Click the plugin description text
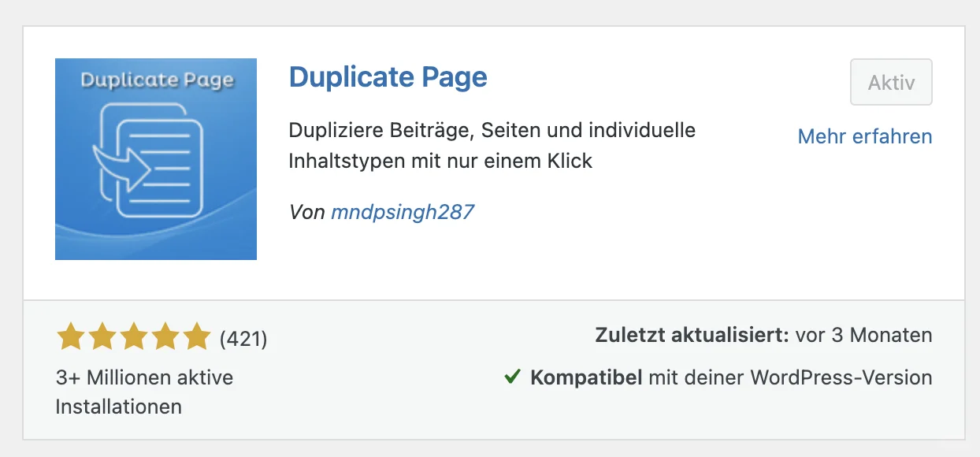 pos(492,145)
